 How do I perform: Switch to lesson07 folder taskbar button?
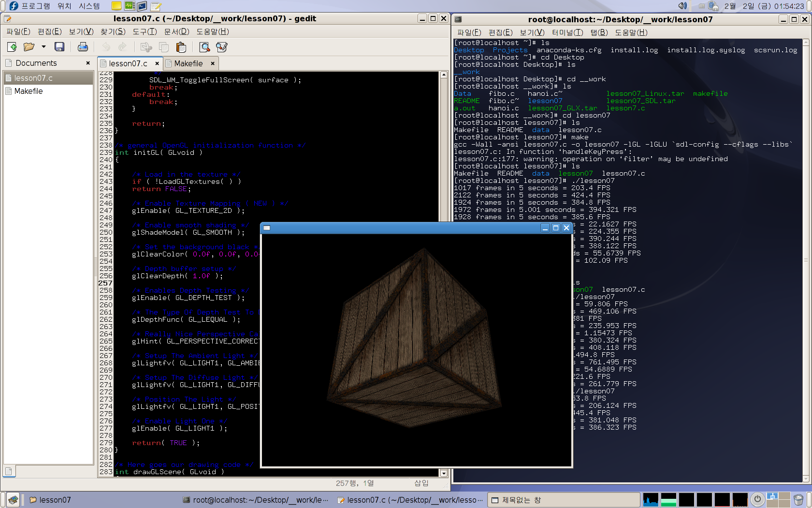[x=101, y=500]
